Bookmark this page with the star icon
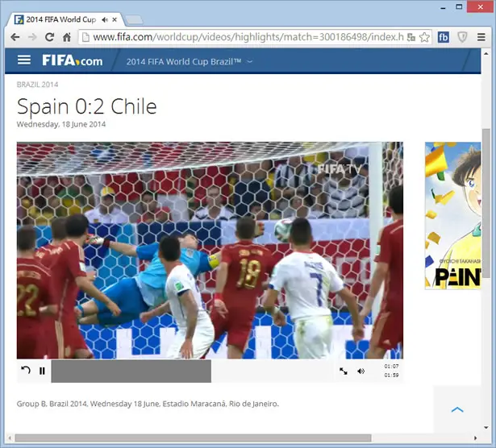The width and height of the screenshot is (496, 448). (424, 37)
